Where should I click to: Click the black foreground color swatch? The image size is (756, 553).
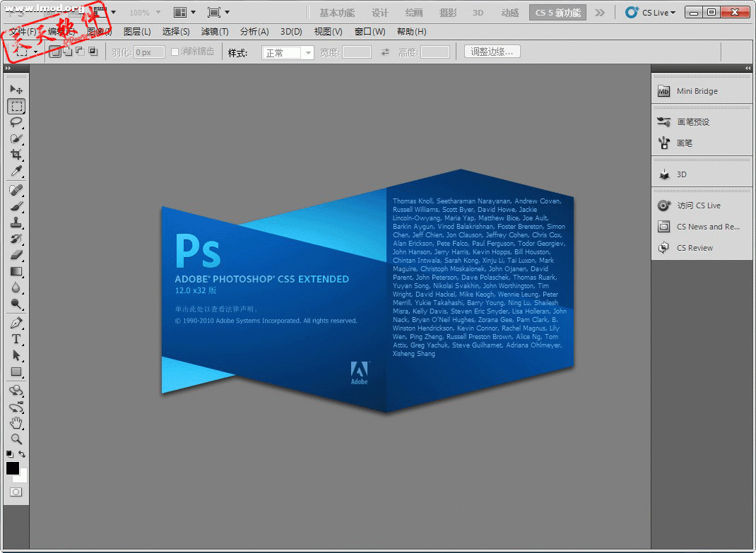tap(11, 468)
